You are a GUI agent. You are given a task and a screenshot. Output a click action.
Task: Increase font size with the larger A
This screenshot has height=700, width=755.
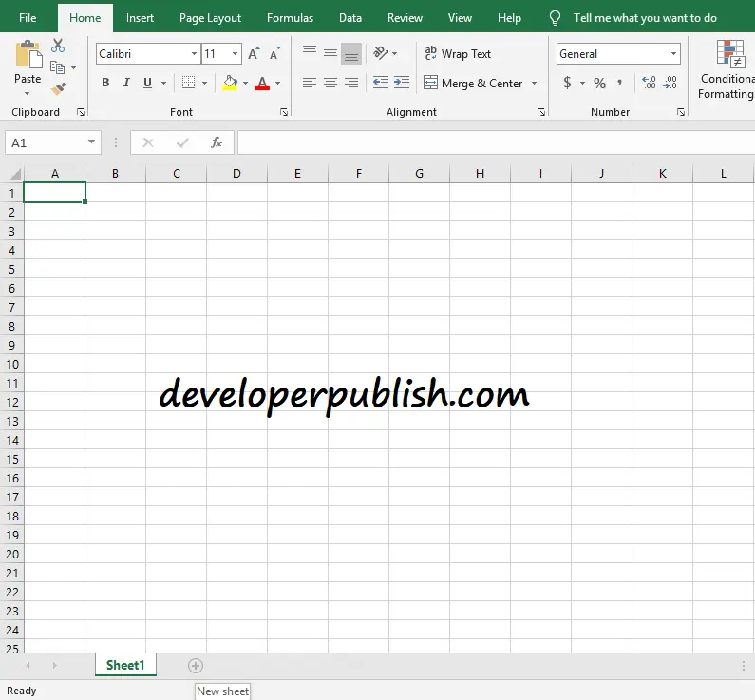(254, 53)
